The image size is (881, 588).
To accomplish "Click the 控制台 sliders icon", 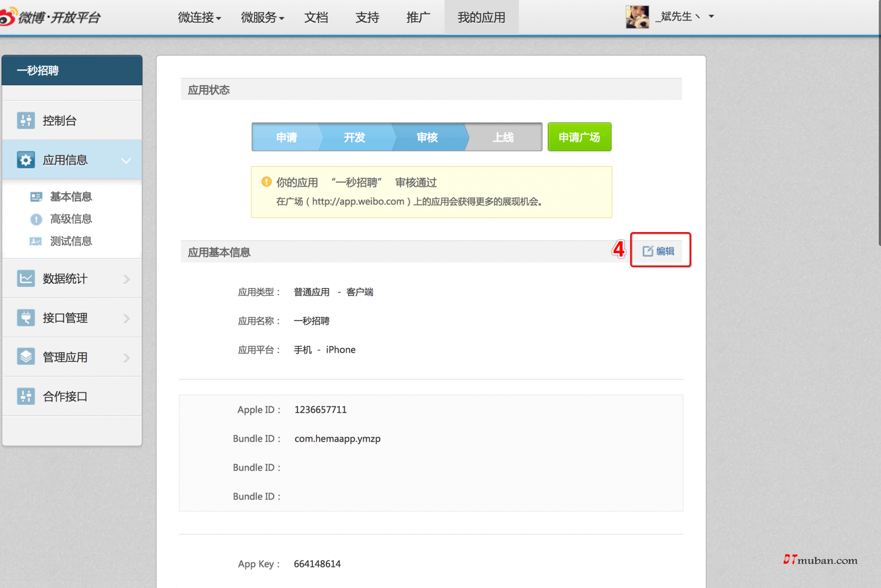I will [x=26, y=121].
